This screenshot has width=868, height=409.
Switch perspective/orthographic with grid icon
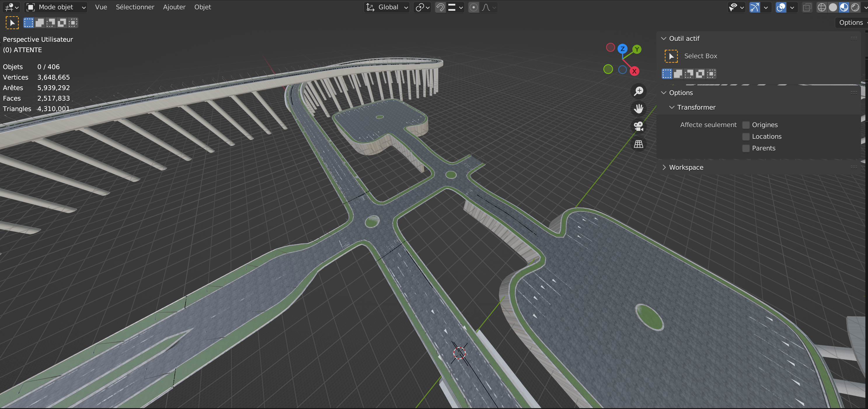click(x=639, y=144)
